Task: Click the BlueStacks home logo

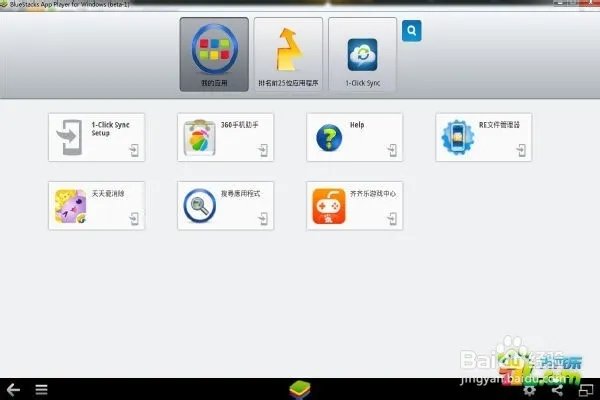Action: tap(300, 390)
